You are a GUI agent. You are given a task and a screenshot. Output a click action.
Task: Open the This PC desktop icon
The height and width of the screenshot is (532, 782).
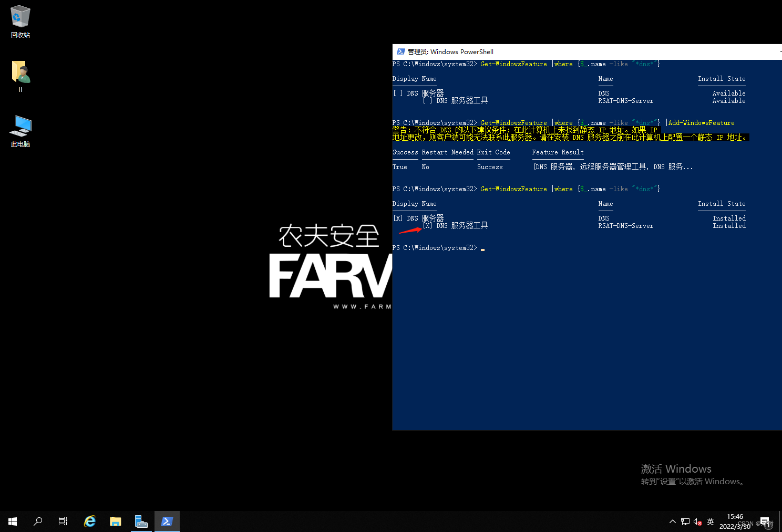[20, 131]
